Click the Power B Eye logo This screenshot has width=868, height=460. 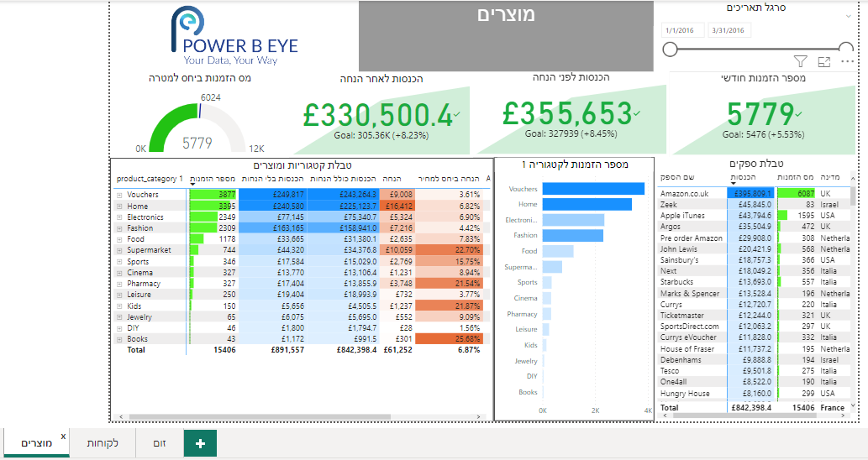(234, 37)
